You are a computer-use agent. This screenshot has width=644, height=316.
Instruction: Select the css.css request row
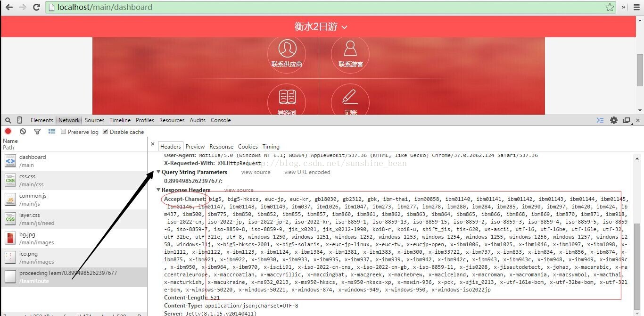pyautogui.click(x=74, y=180)
